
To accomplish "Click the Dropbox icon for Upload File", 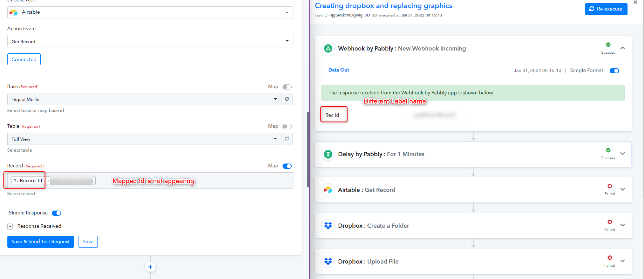I will coord(328,261).
